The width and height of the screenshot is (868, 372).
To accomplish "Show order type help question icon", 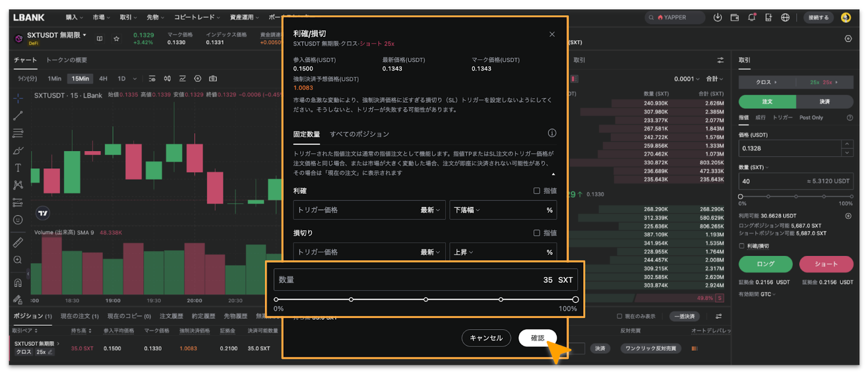I will (x=850, y=118).
